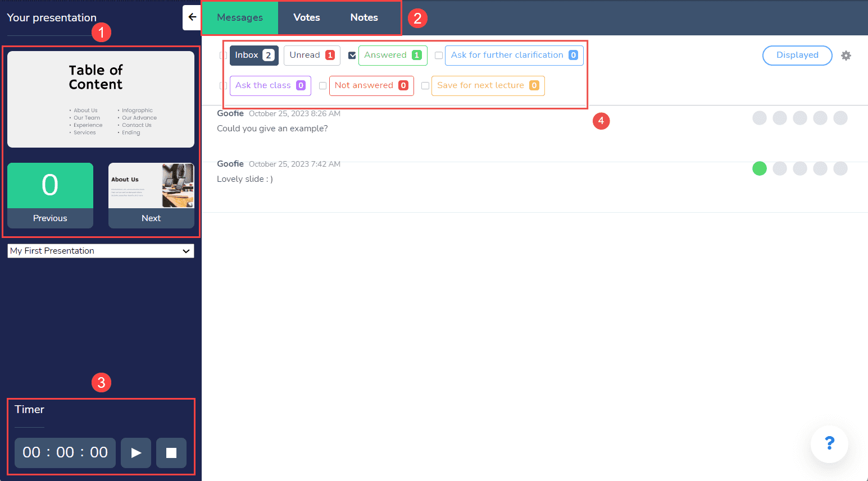This screenshot has width=868, height=481.
Task: Open the settings gear icon
Action: click(x=846, y=56)
